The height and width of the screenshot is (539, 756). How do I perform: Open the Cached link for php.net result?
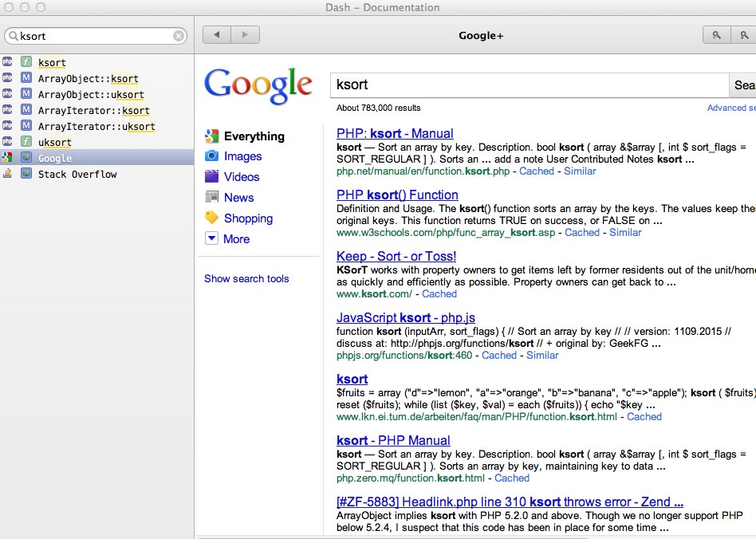pyautogui.click(x=537, y=171)
